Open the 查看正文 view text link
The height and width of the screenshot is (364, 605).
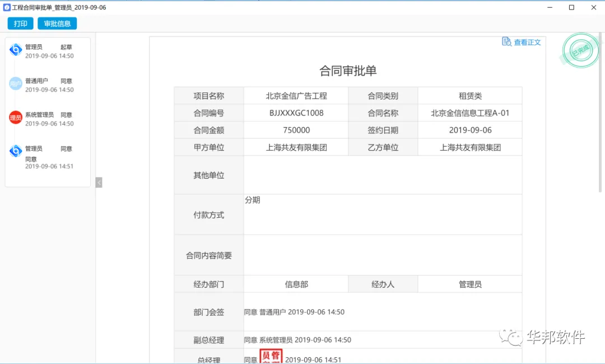click(x=527, y=43)
